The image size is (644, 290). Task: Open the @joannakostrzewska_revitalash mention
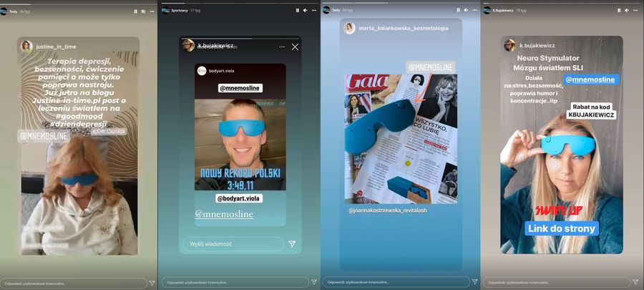click(x=388, y=210)
